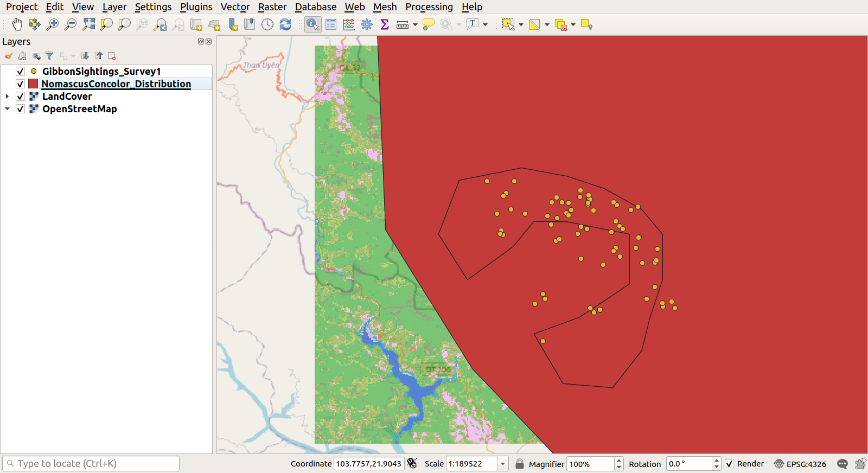Viewport: 868px width, 473px height.
Task: Open log messages speech bubble
Action: [x=843, y=464]
